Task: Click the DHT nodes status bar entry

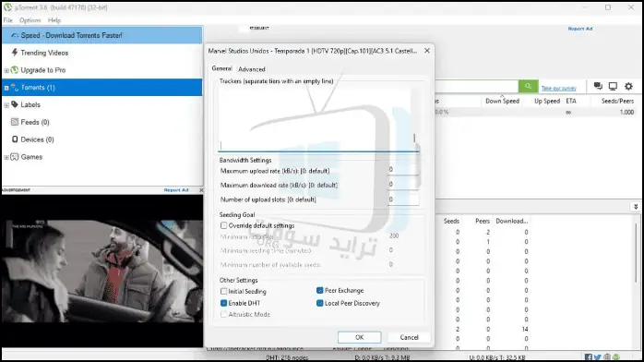Action: click(x=287, y=357)
